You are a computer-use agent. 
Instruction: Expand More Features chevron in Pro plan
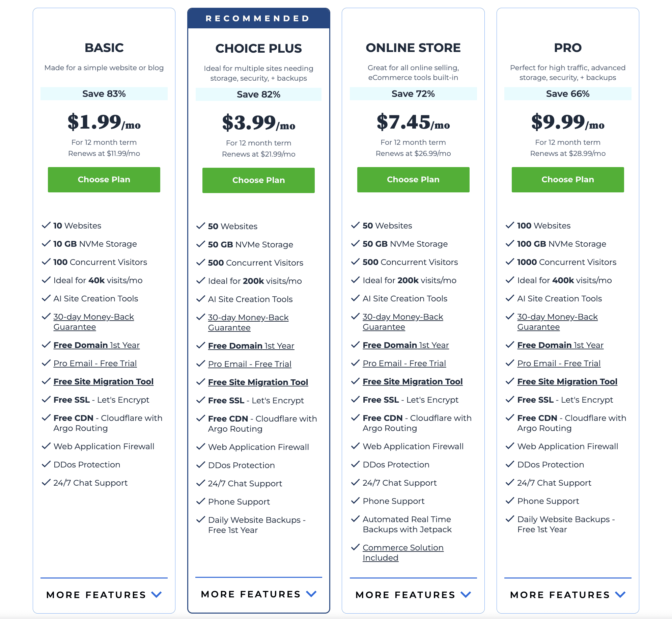click(620, 594)
